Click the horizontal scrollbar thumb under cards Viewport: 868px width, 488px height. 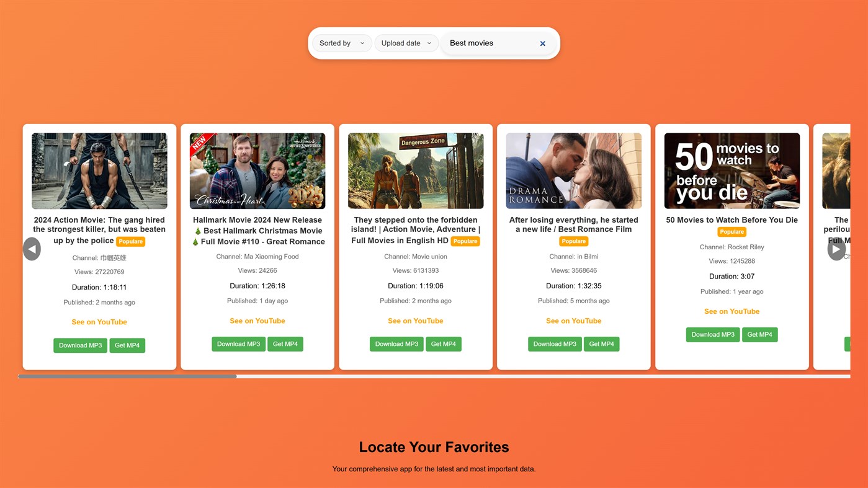127,376
